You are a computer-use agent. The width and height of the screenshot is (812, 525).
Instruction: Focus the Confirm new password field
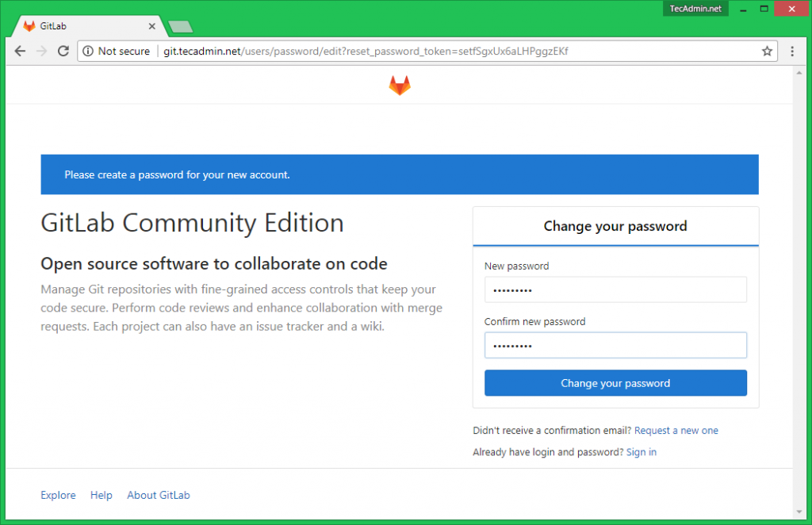pos(615,345)
